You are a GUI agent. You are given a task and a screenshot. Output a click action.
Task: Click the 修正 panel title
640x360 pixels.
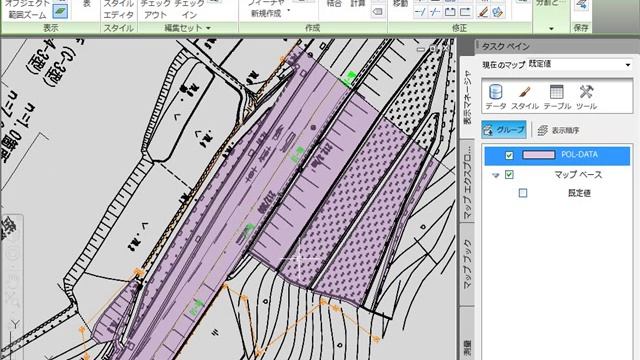pyautogui.click(x=459, y=28)
